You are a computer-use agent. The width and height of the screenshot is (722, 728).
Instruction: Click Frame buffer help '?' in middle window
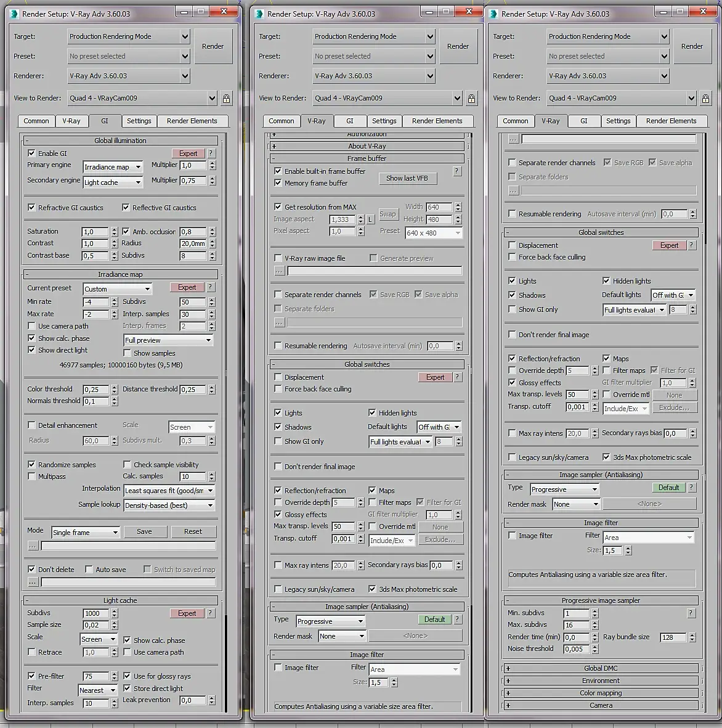pos(456,171)
